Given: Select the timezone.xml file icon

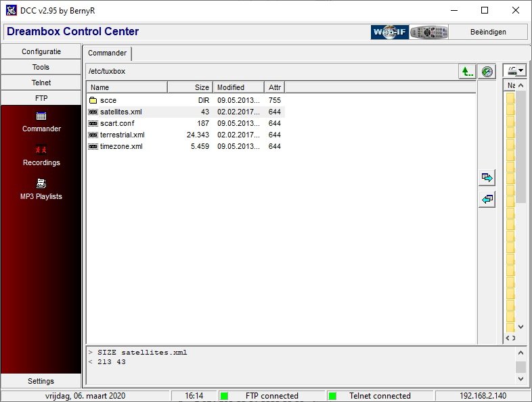Looking at the screenshot, I should coord(93,147).
